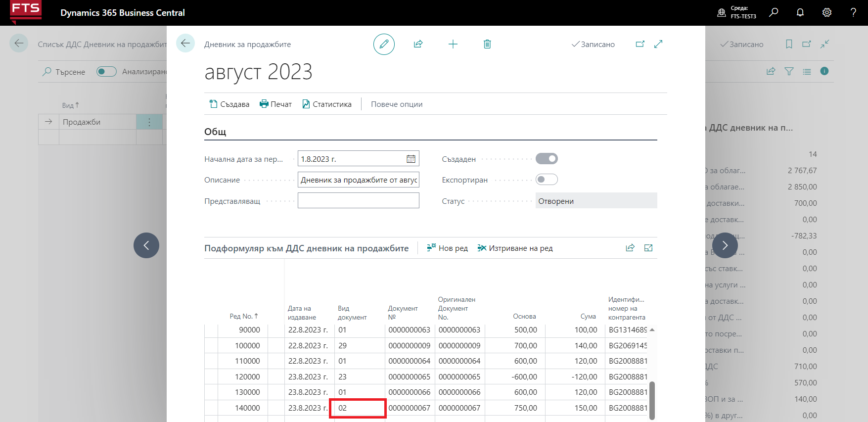Toggle the FactBox info icon
Image resolution: width=868 pixels, height=422 pixels.
coord(824,71)
